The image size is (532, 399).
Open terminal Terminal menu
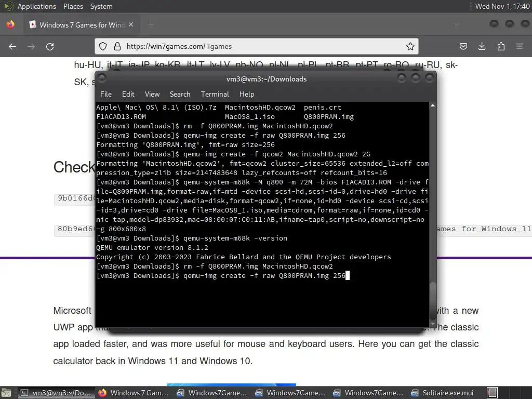215,95
